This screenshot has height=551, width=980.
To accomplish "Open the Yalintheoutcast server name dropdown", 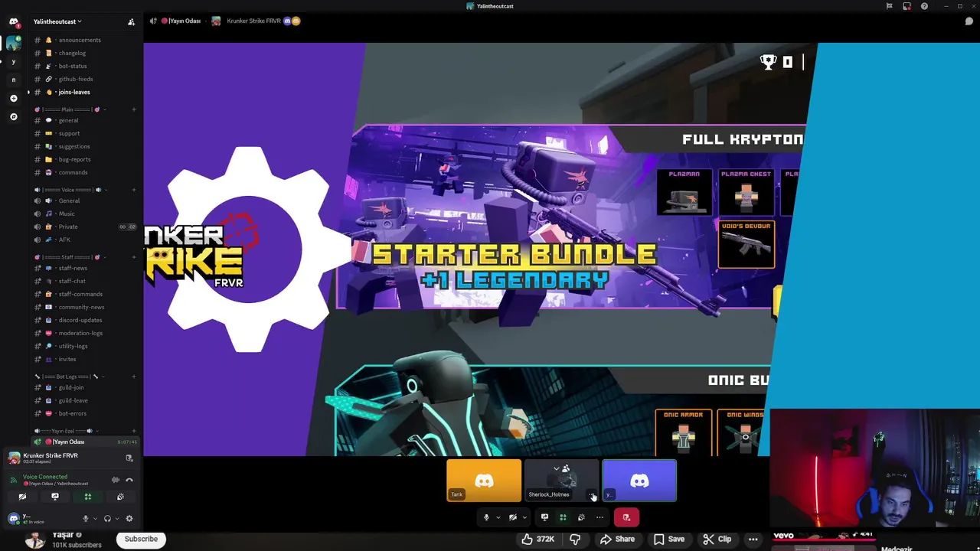I will coord(57,21).
